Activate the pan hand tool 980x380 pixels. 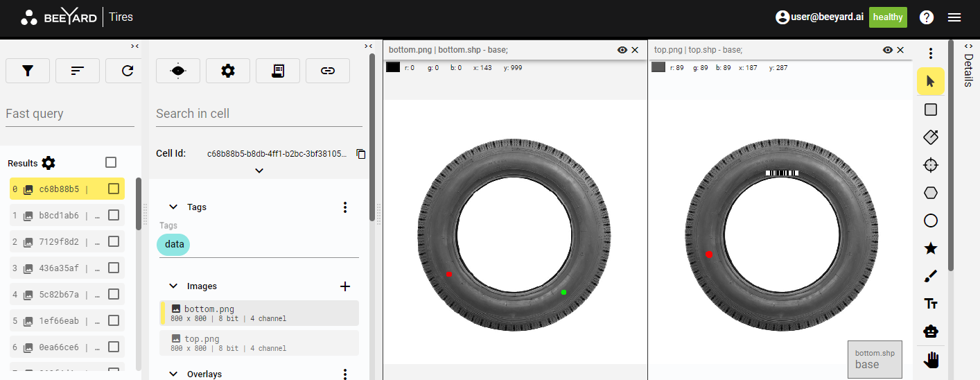pos(931,359)
